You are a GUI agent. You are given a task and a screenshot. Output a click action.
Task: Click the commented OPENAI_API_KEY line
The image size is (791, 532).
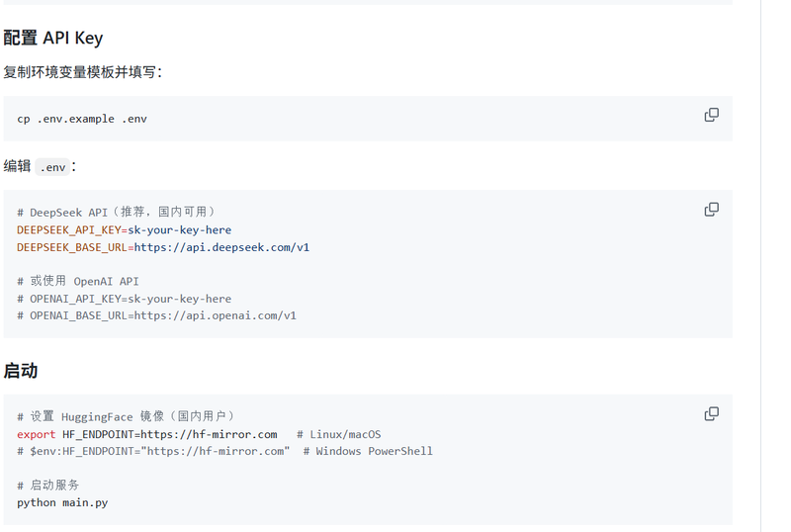125,299
